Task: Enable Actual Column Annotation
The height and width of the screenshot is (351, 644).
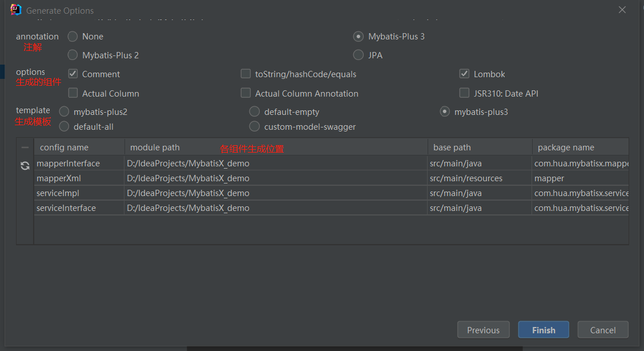Action: [x=245, y=93]
